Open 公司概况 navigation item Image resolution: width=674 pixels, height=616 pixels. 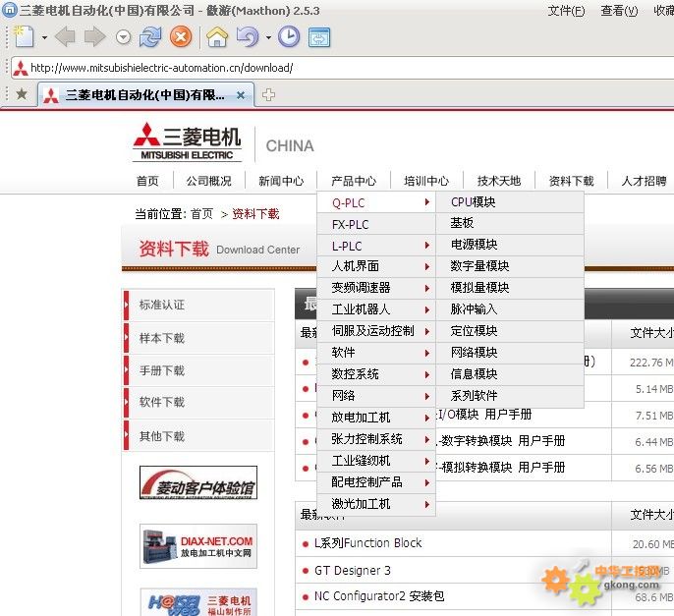[209, 181]
